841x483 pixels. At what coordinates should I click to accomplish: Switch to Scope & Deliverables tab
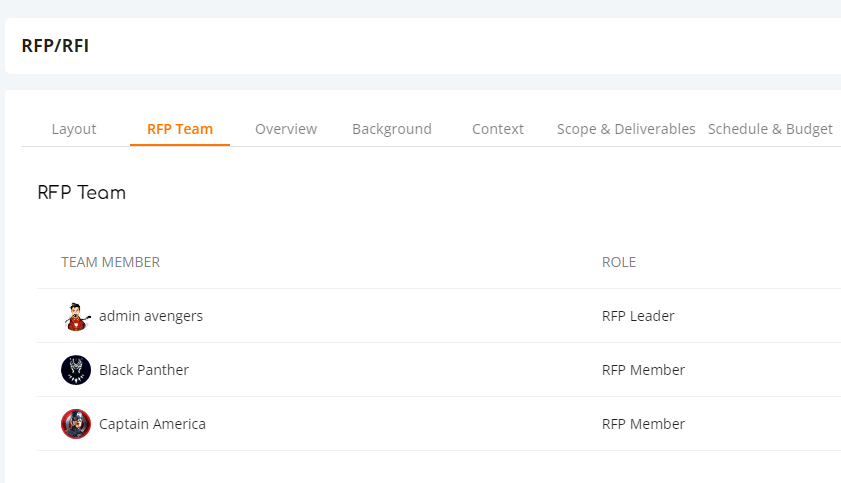pyautogui.click(x=626, y=129)
